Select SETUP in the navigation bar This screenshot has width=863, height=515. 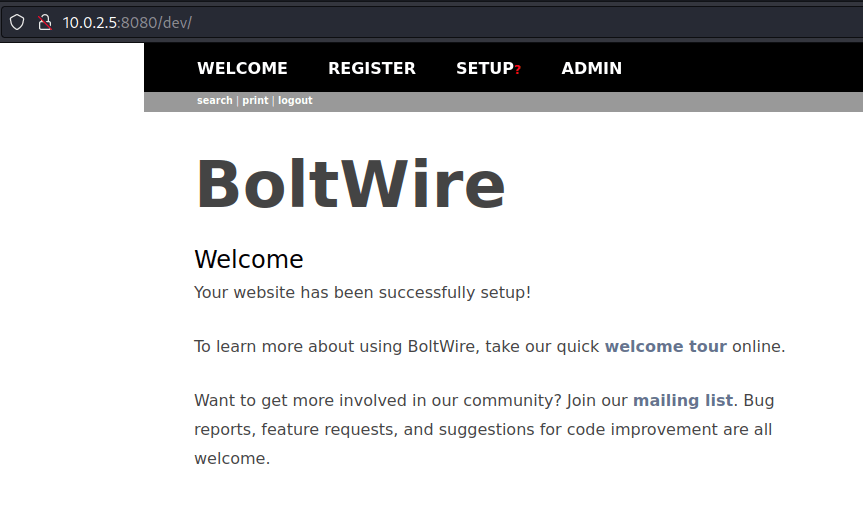click(484, 68)
